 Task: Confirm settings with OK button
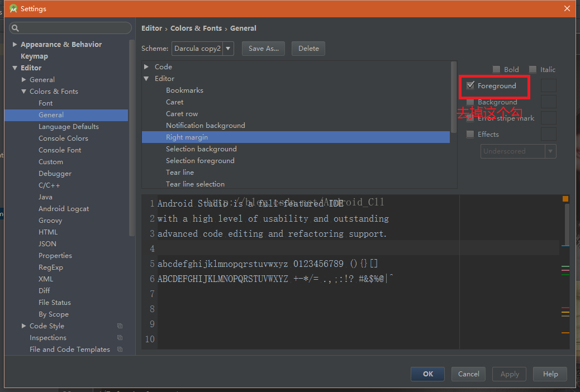(427, 374)
